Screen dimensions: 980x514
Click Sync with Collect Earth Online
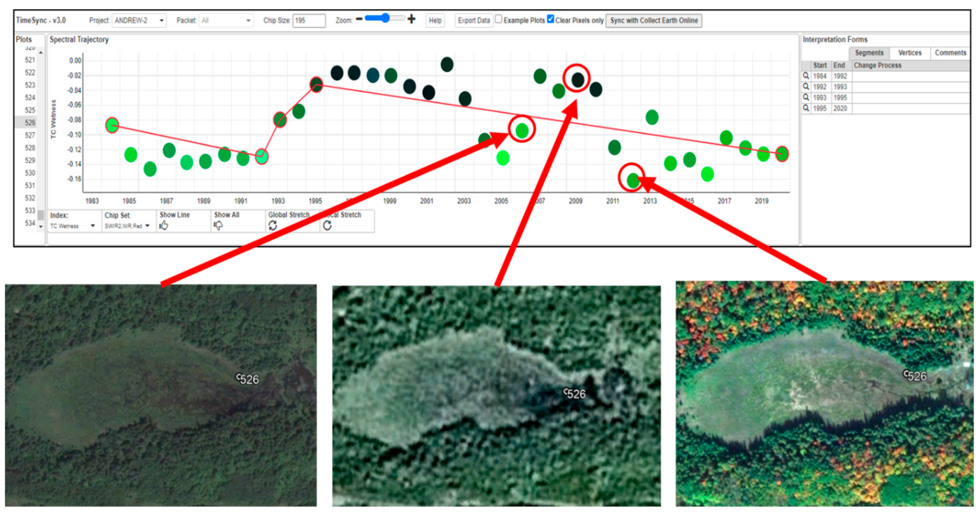point(654,21)
